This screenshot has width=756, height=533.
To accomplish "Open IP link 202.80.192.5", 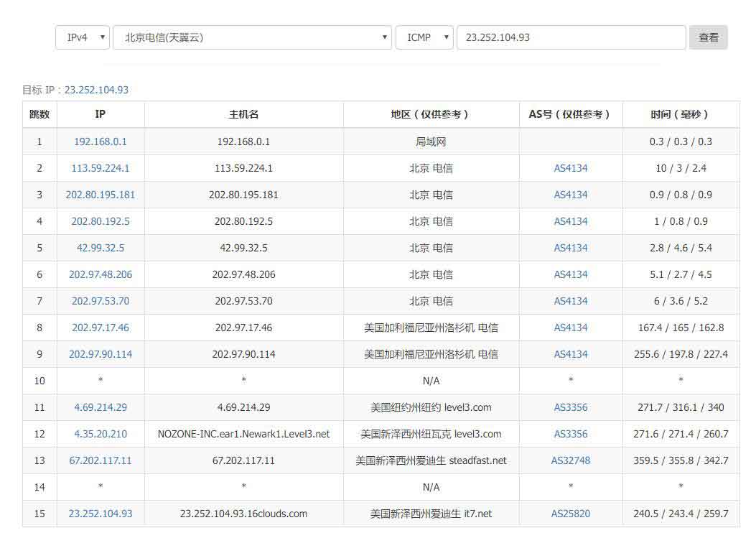I will 101,221.
